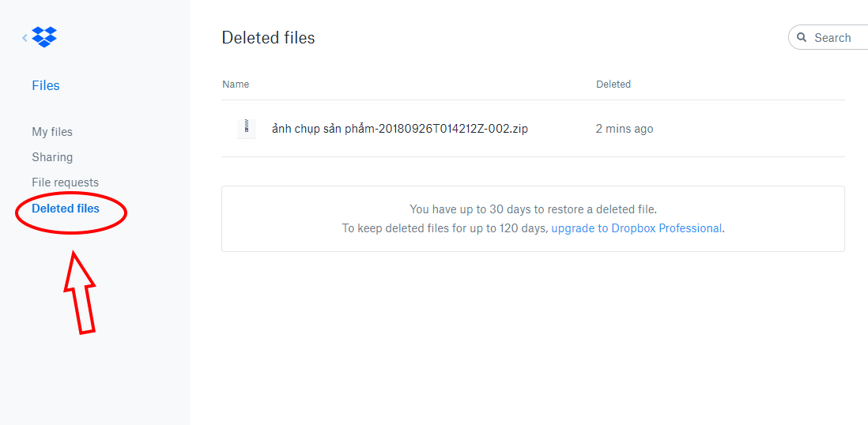Click the Deleted files page title
868x425 pixels.
click(268, 38)
